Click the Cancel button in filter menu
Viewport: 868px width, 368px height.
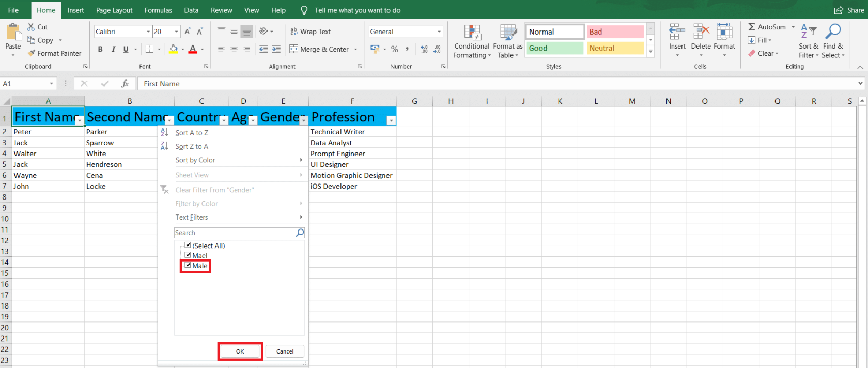(285, 351)
